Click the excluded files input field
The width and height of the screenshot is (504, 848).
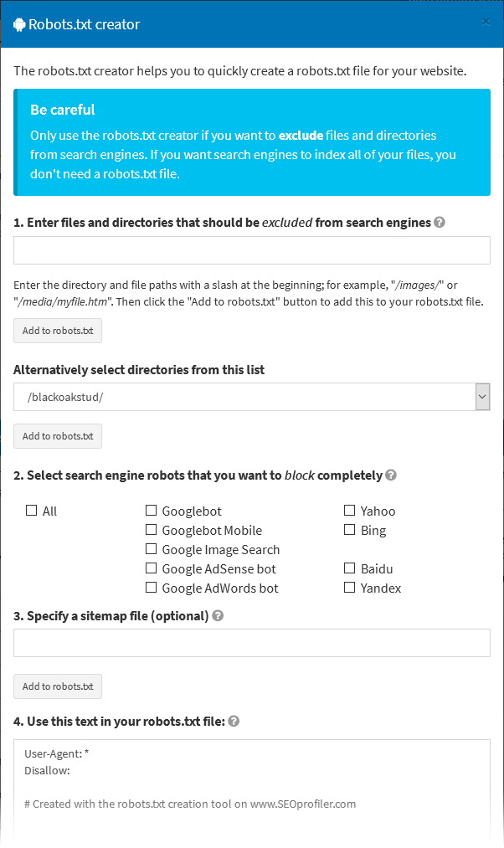click(251, 249)
